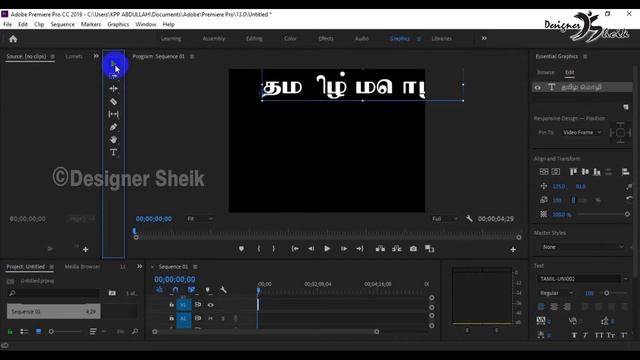The image size is (640, 360).
Task: Switch to Editing workspace tab
Action: coord(254,38)
